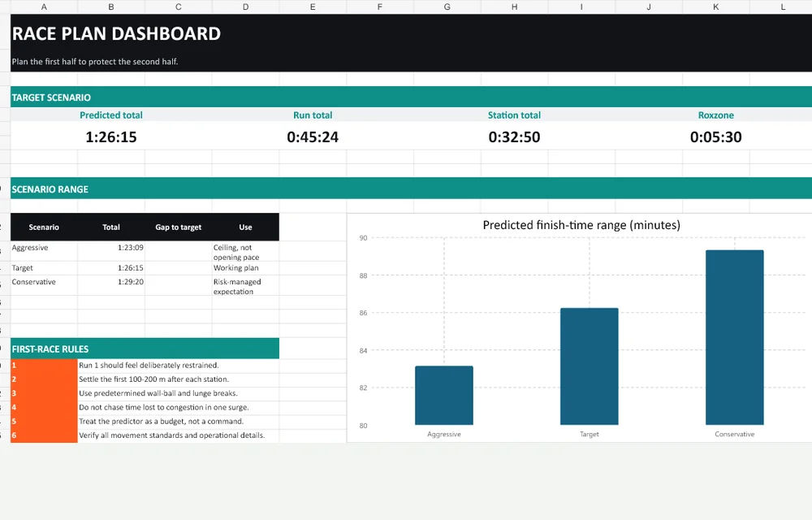Select predicted total value 1:26:15
Screen dimensions: 812x520
(x=110, y=136)
